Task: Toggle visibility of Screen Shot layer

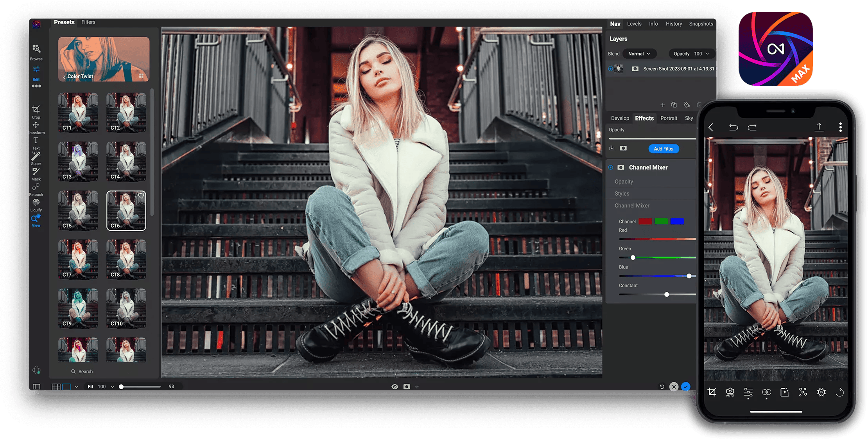Action: pos(610,69)
